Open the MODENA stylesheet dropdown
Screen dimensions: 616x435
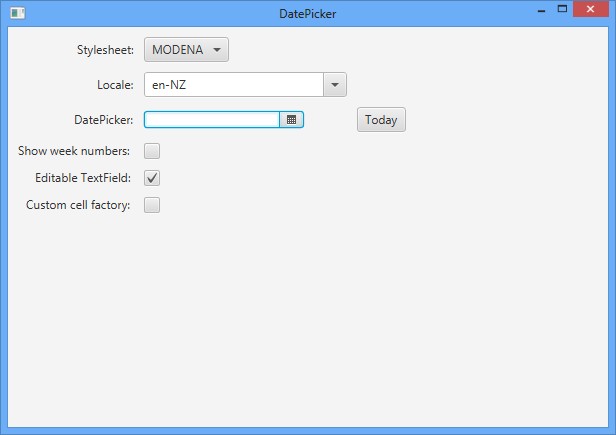[186, 50]
